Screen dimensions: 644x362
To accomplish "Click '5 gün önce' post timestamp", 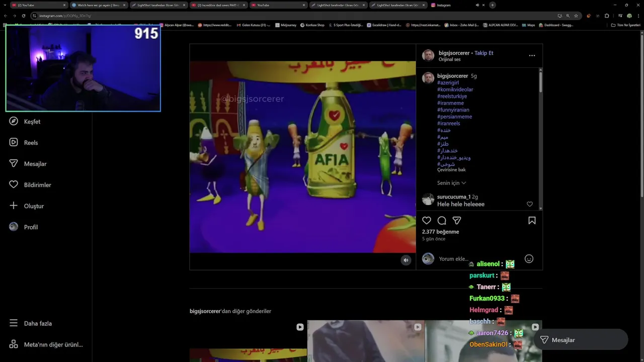I will click(x=434, y=239).
